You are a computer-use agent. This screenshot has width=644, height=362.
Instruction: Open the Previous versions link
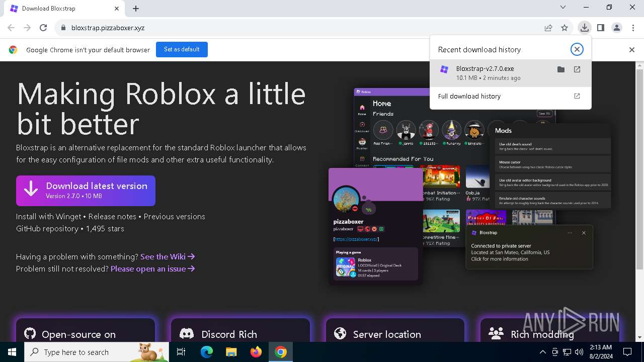click(x=174, y=216)
